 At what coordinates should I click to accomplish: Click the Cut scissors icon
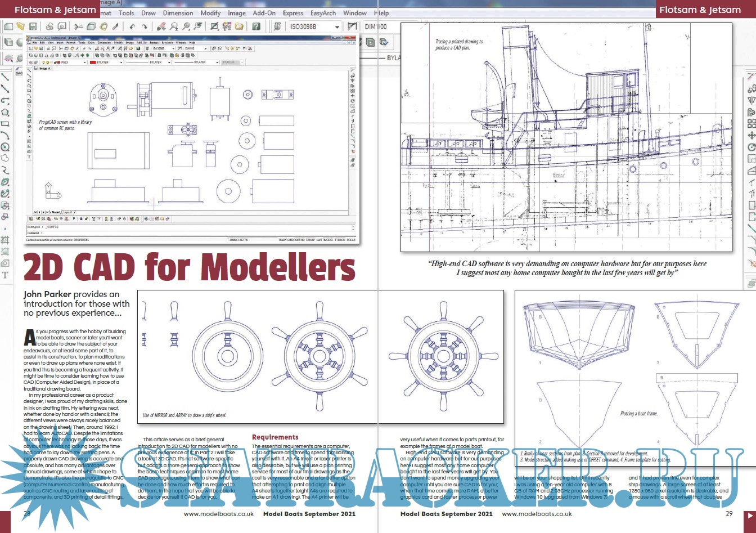[x=78, y=26]
